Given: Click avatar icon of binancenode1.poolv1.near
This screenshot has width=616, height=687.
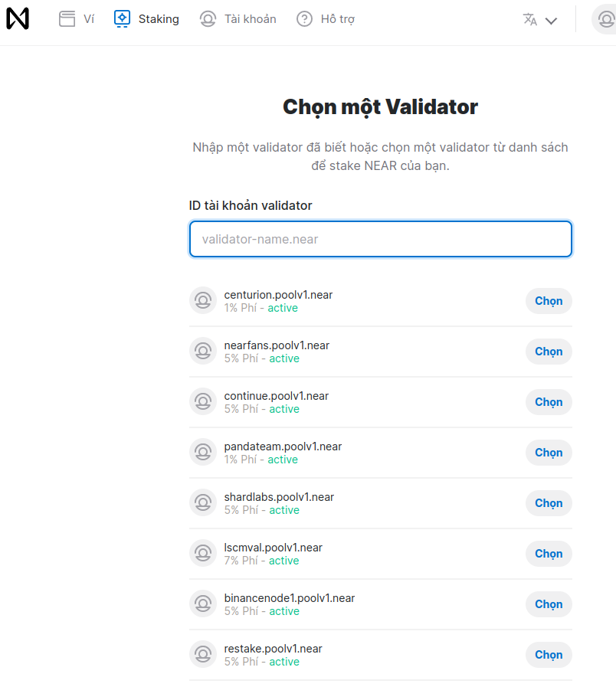Looking at the screenshot, I should pyautogui.click(x=203, y=604).
